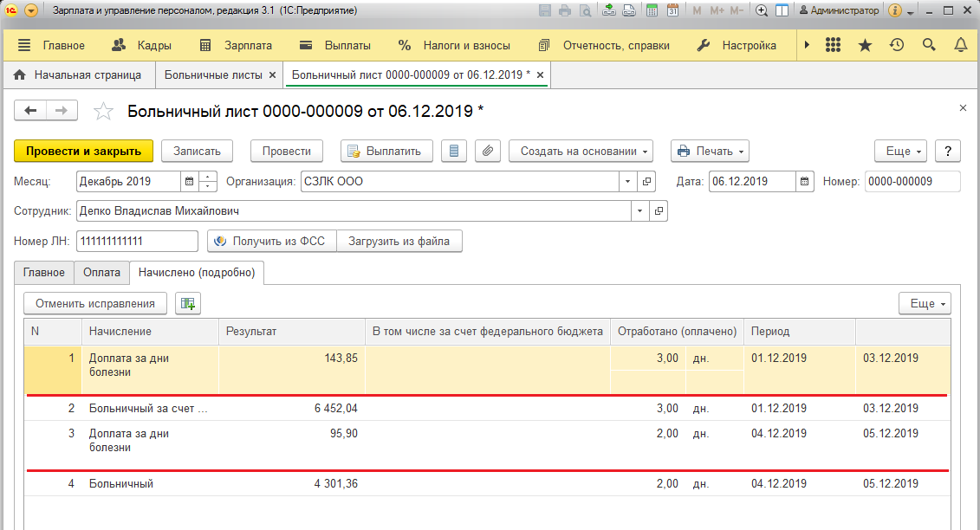Open employee Депко record icon

point(659,211)
